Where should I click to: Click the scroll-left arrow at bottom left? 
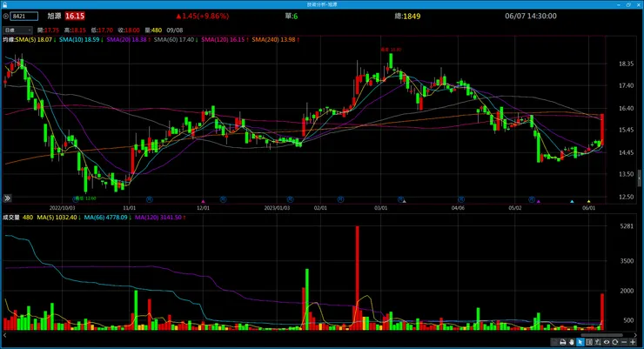(4, 335)
